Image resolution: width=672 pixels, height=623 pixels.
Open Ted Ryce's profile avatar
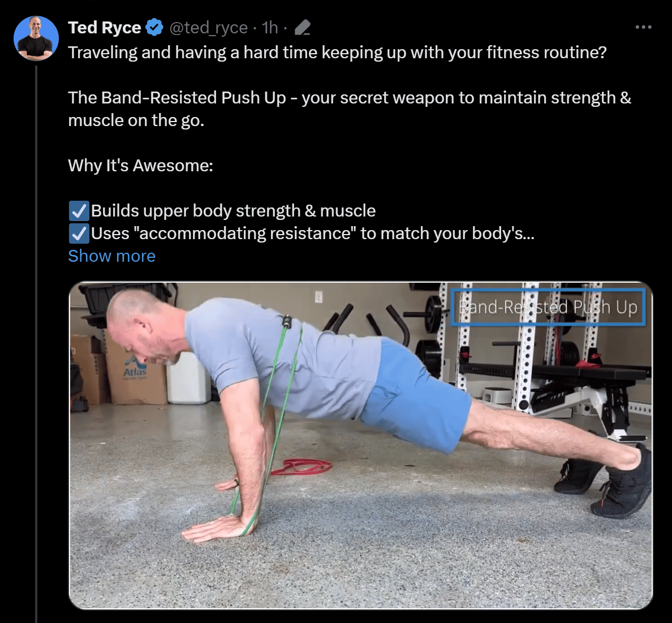36,38
